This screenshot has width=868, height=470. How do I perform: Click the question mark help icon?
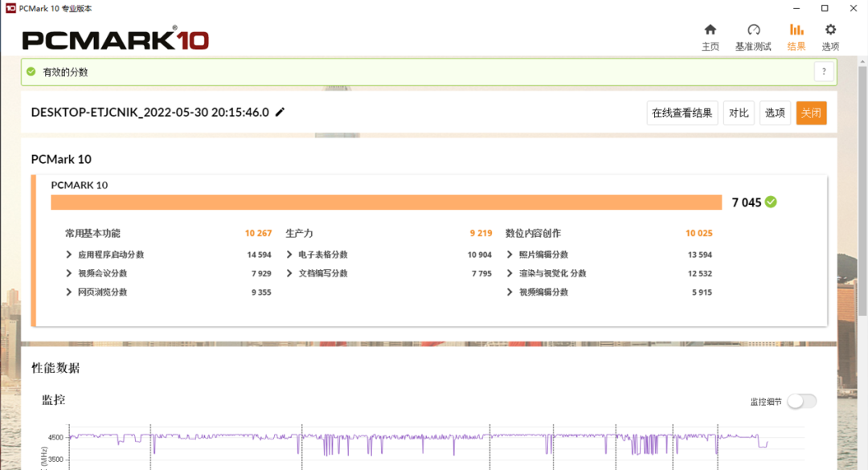coord(824,72)
